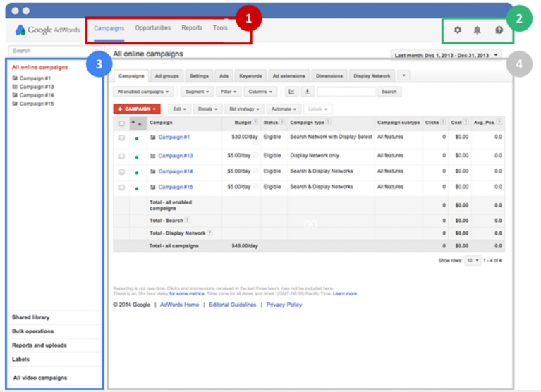Viewport: 541px width, 392px height.
Task: Open the Automate dropdown
Action: [284, 109]
